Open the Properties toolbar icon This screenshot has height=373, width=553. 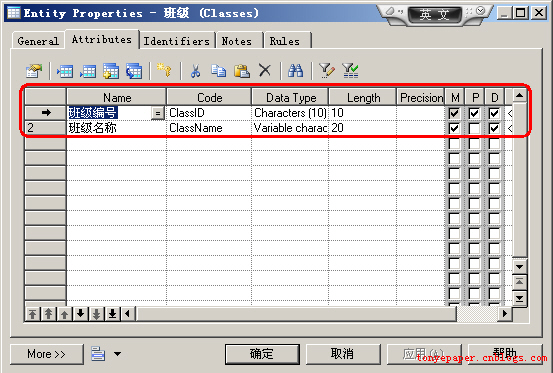click(34, 71)
